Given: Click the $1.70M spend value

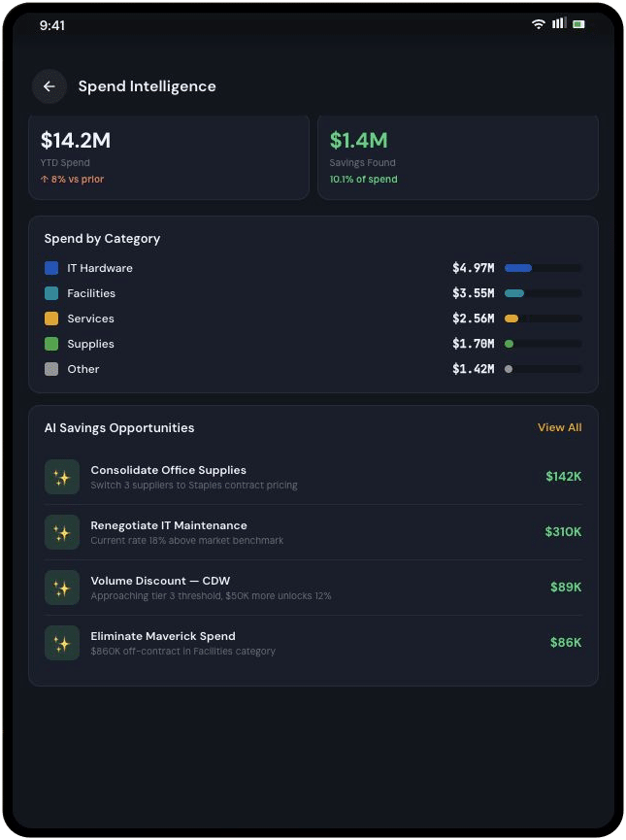Looking at the screenshot, I should 474,344.
